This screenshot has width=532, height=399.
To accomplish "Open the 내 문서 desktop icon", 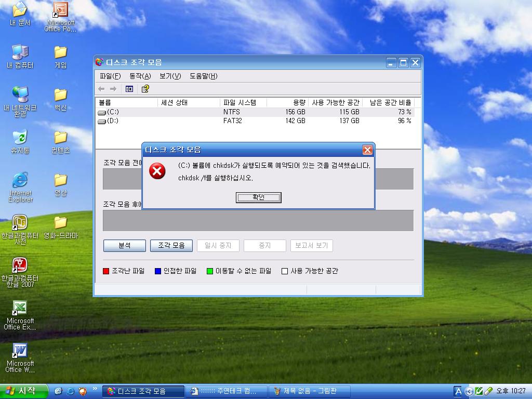I will coord(20,14).
